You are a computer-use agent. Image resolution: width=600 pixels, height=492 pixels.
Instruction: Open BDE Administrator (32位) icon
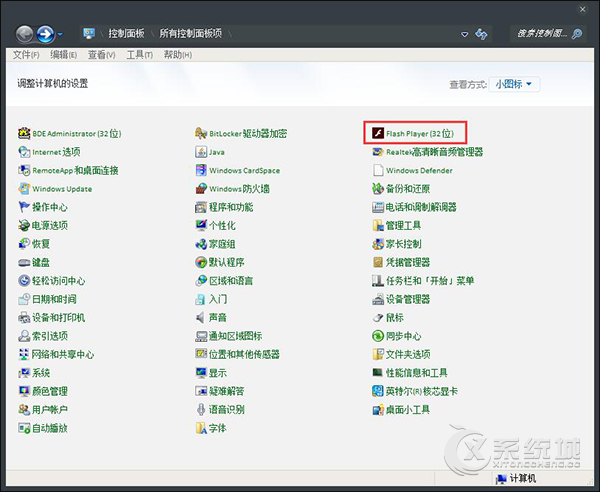pos(24,133)
